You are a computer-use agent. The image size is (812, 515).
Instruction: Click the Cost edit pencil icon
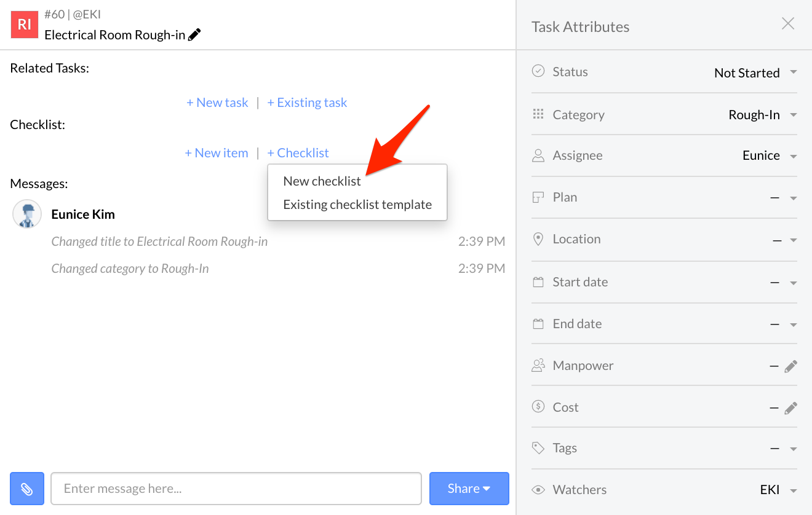(790, 408)
